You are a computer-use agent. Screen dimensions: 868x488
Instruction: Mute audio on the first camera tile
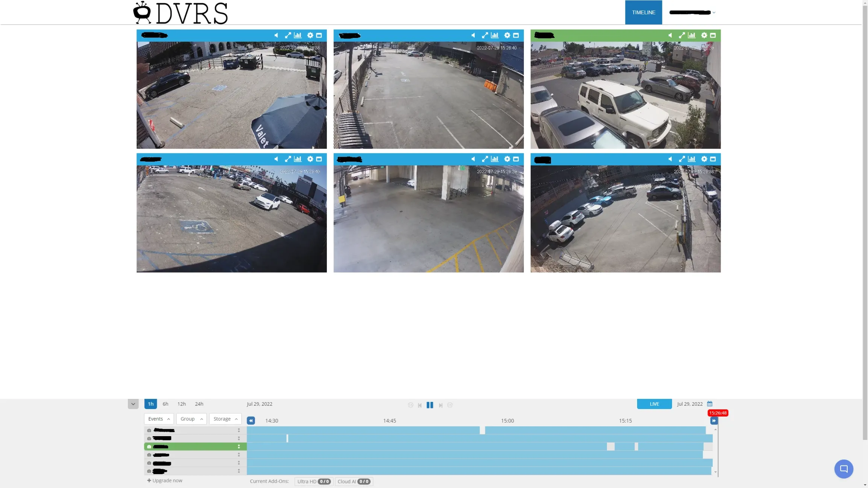[x=276, y=35]
